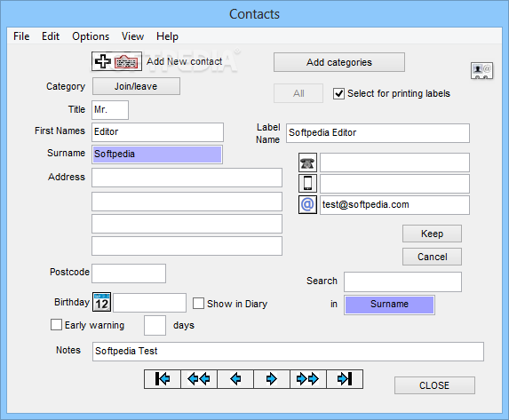Change the search field via Surname button
The image size is (509, 420).
click(x=390, y=305)
